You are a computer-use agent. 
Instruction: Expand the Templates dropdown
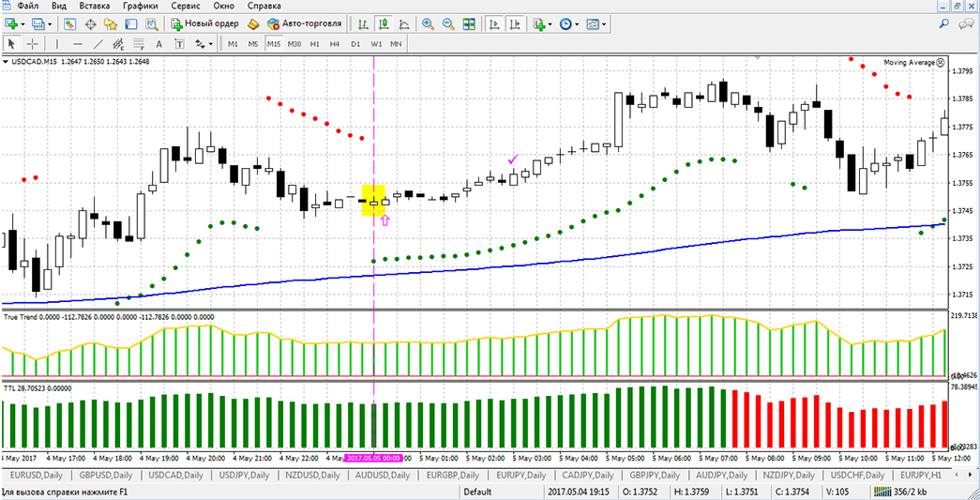click(x=604, y=24)
